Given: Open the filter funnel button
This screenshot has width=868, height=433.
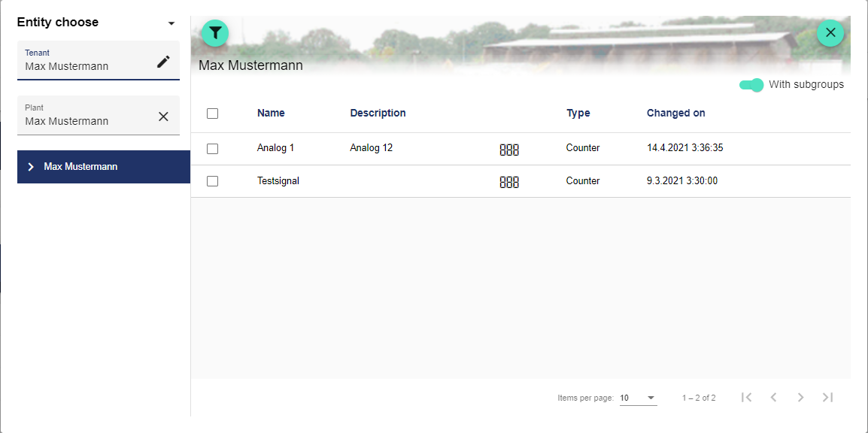Looking at the screenshot, I should point(215,33).
